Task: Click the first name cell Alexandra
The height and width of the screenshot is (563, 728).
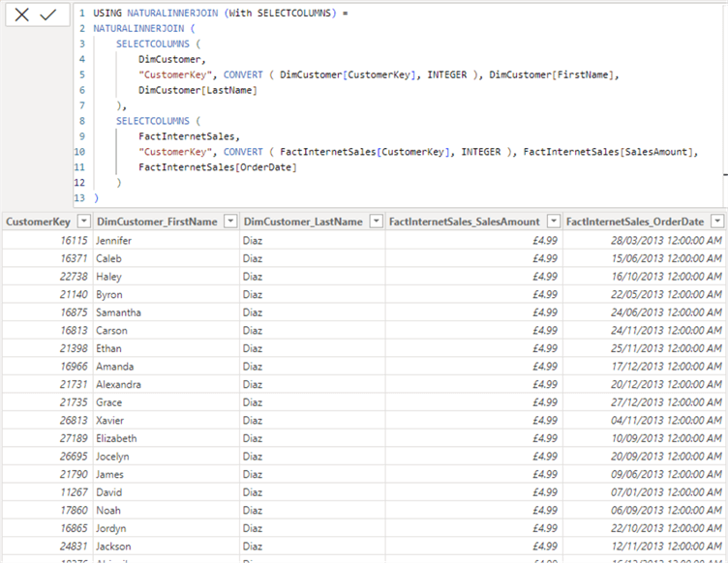Action: (x=167, y=384)
